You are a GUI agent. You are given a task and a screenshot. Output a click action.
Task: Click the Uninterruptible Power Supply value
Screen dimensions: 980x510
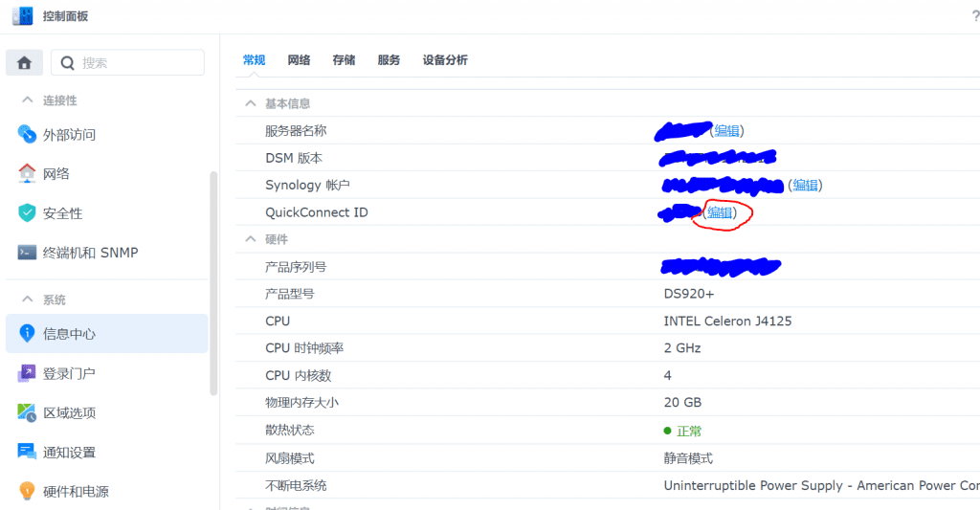point(821,486)
